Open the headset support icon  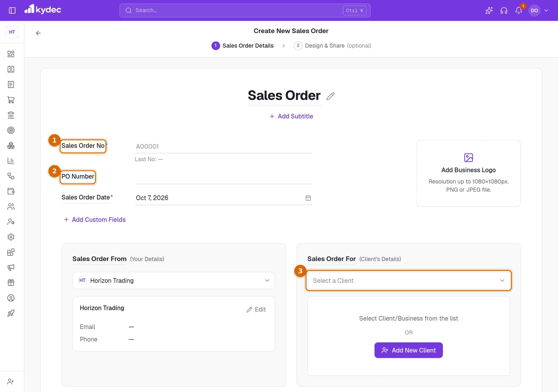pos(504,10)
